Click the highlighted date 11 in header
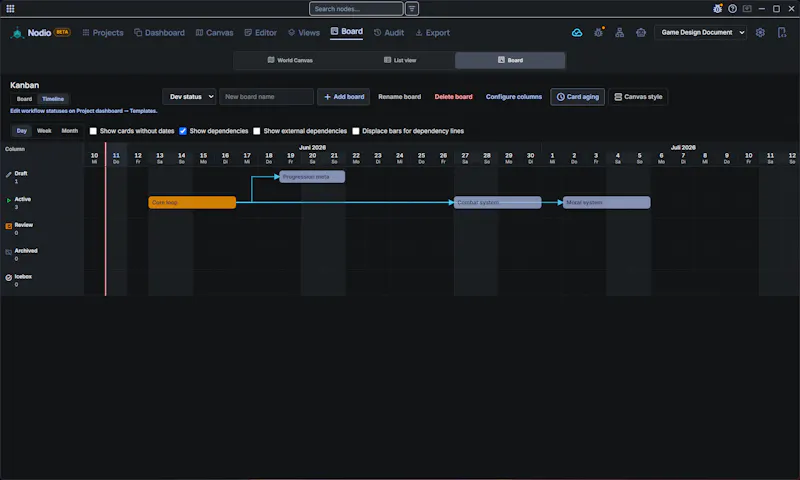 click(116, 158)
